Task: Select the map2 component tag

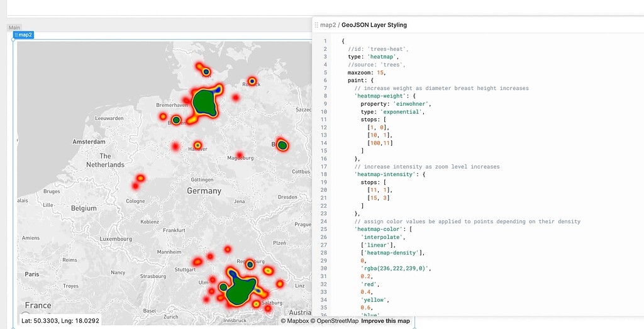Action: pyautogui.click(x=25, y=35)
